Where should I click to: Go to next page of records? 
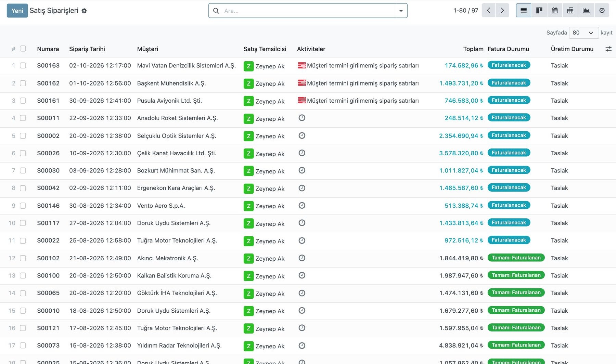[x=502, y=10]
